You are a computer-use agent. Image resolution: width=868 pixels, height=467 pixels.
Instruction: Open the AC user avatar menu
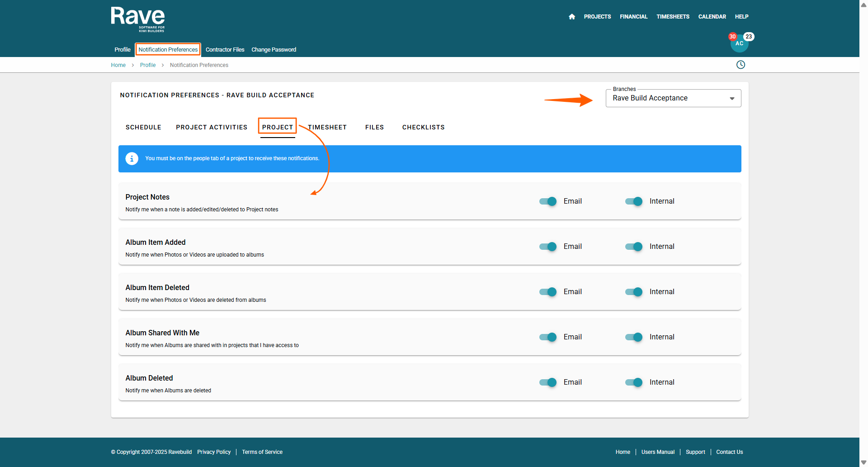tap(739, 44)
